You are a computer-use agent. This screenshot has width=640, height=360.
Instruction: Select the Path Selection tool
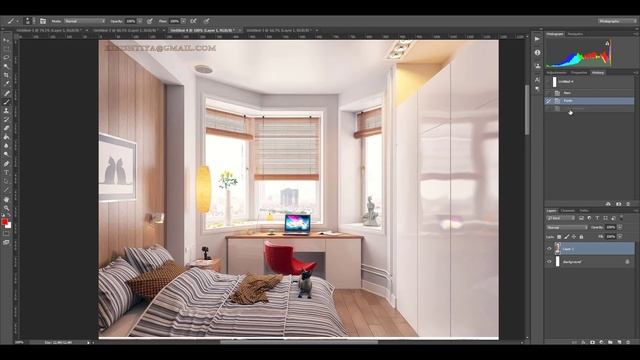pos(6,181)
